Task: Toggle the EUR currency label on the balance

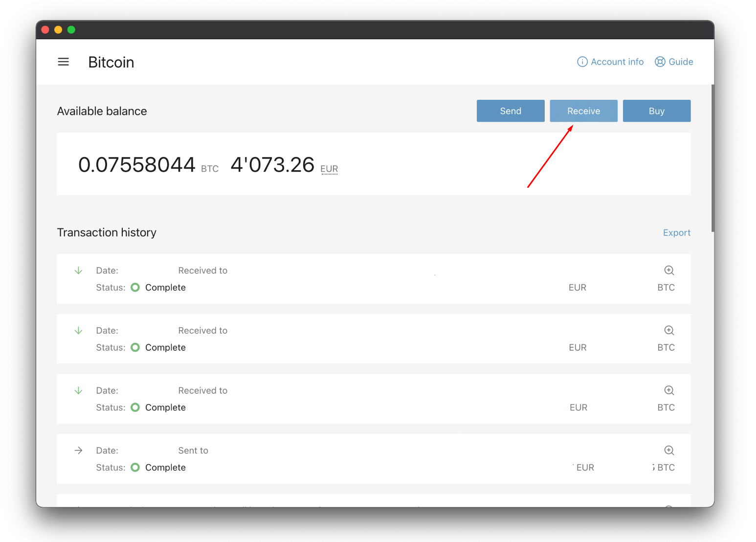Action: point(329,169)
